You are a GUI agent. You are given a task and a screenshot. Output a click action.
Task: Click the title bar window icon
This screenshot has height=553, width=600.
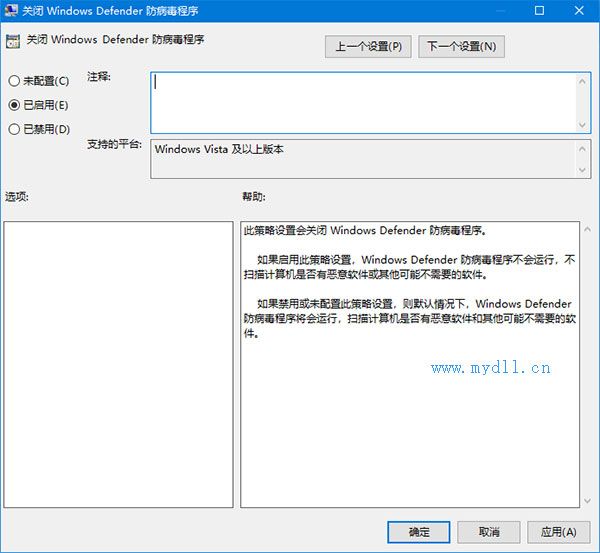pos(11,10)
